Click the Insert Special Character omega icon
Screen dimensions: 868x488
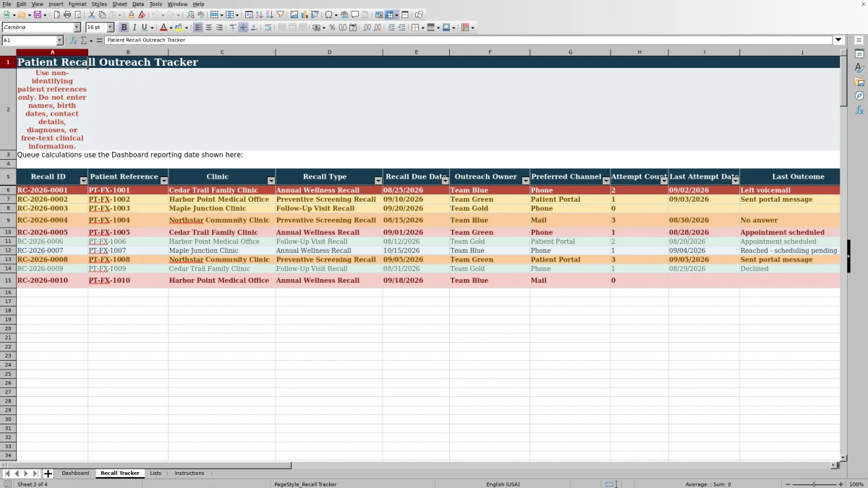coord(328,14)
